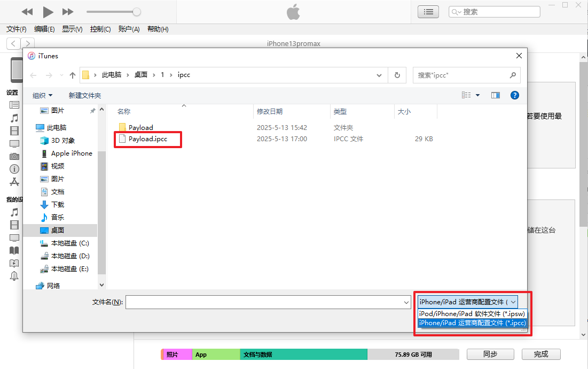Open the 文件(F) menu

(17, 29)
